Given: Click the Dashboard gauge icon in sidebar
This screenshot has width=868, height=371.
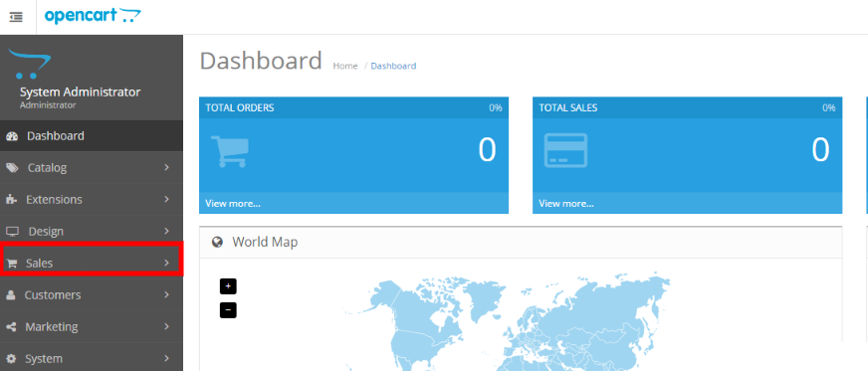Looking at the screenshot, I should 12,136.
